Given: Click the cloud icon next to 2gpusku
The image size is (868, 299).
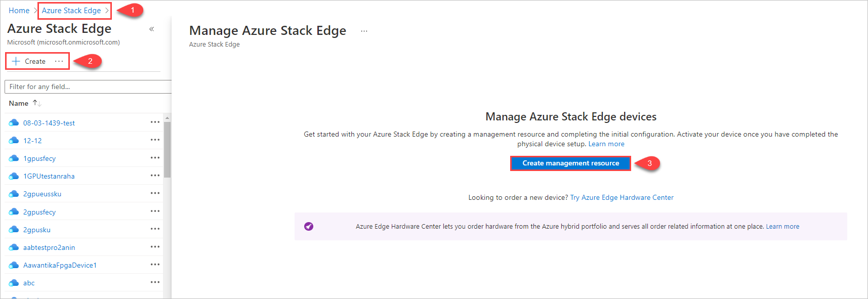Looking at the screenshot, I should click(x=14, y=230).
